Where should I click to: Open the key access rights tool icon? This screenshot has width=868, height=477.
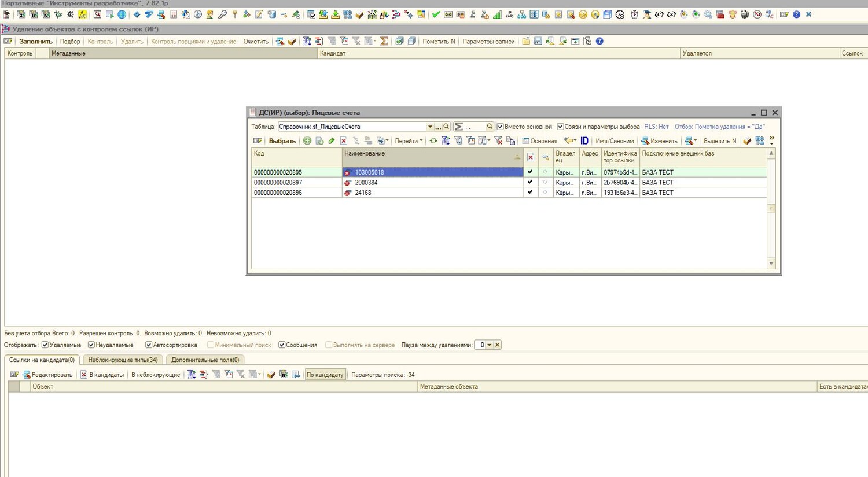click(223, 14)
